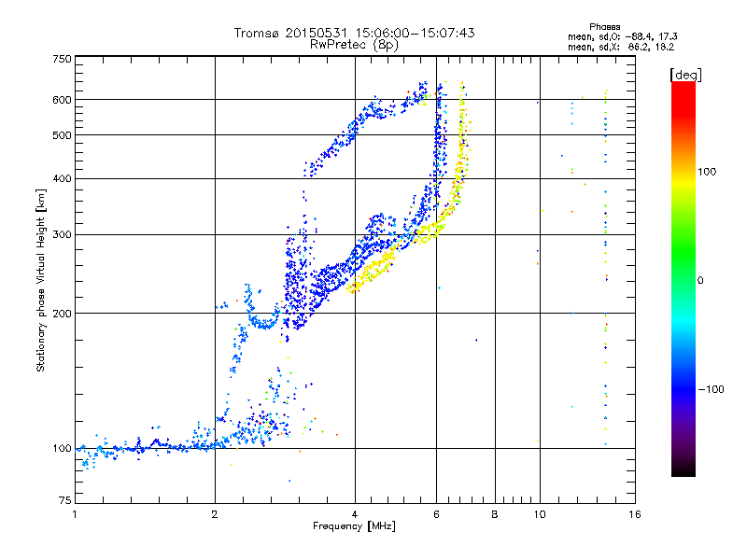Click the x-axis tick label '8'
This screenshot has width=747, height=560.
(x=495, y=514)
